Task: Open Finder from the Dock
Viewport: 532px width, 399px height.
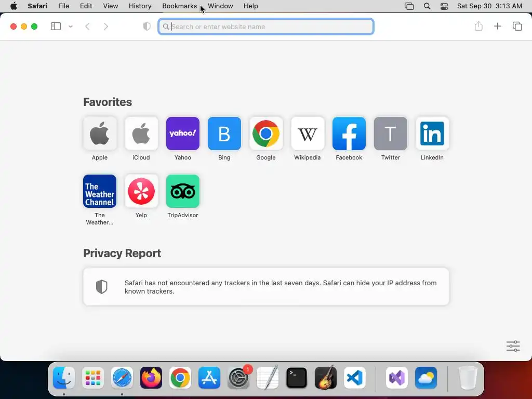Action: [x=64, y=378]
